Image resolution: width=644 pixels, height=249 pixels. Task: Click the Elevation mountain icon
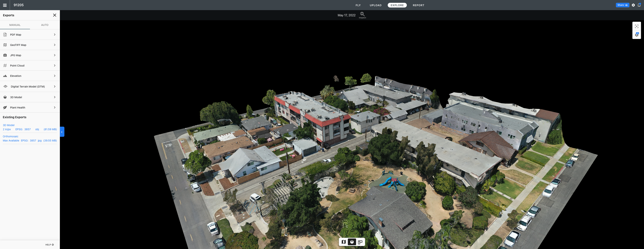point(5,76)
